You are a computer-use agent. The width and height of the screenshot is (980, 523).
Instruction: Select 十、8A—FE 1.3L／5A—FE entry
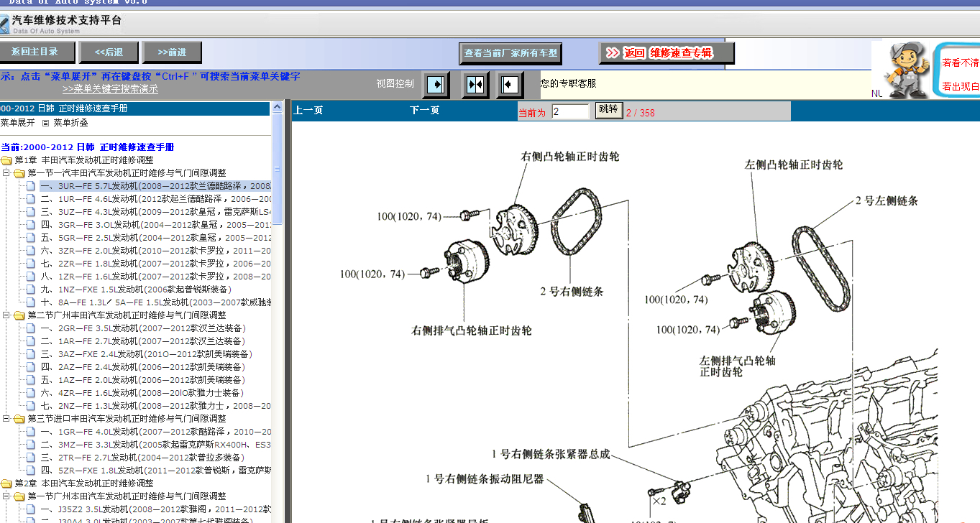155,302
